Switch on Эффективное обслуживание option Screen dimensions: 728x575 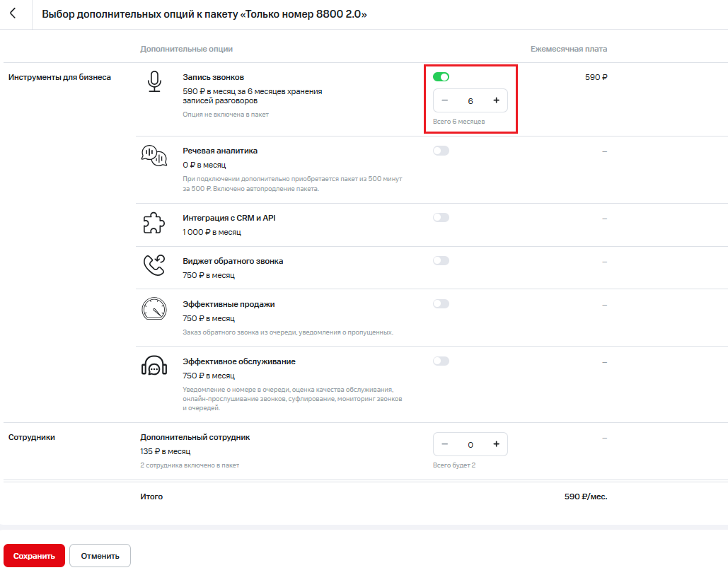click(441, 361)
